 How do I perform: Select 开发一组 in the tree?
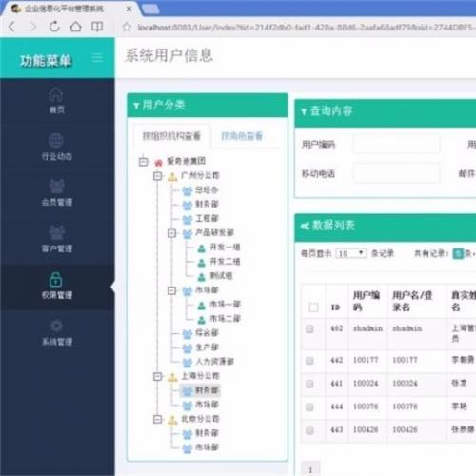click(x=225, y=248)
